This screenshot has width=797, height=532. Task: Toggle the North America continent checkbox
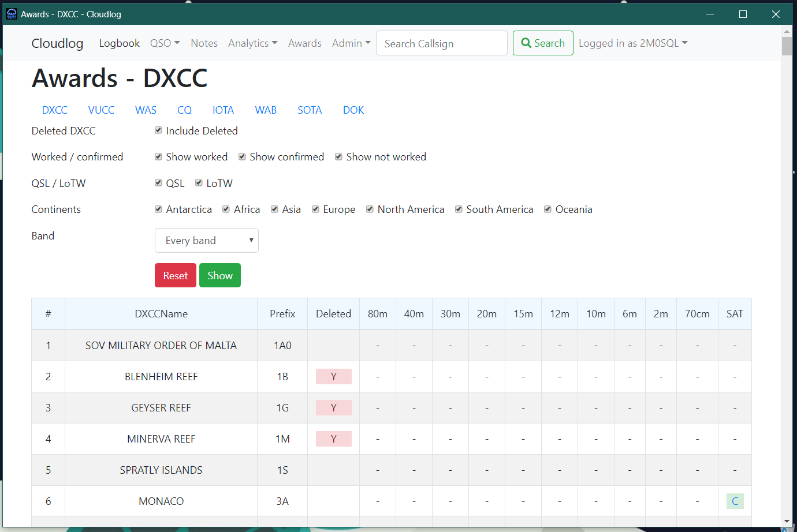[x=370, y=209]
